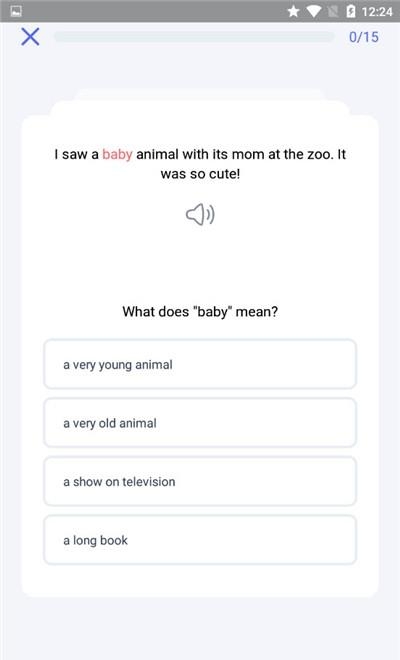Tap the 12:24 clock in status bar
The image size is (400, 660).
tap(377, 12)
